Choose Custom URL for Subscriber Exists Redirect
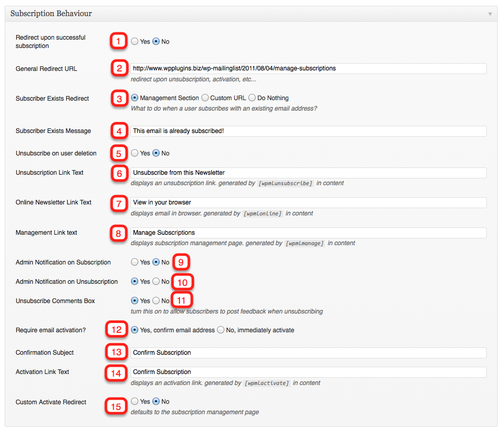Screen dimensions: 504x433 (x=205, y=98)
